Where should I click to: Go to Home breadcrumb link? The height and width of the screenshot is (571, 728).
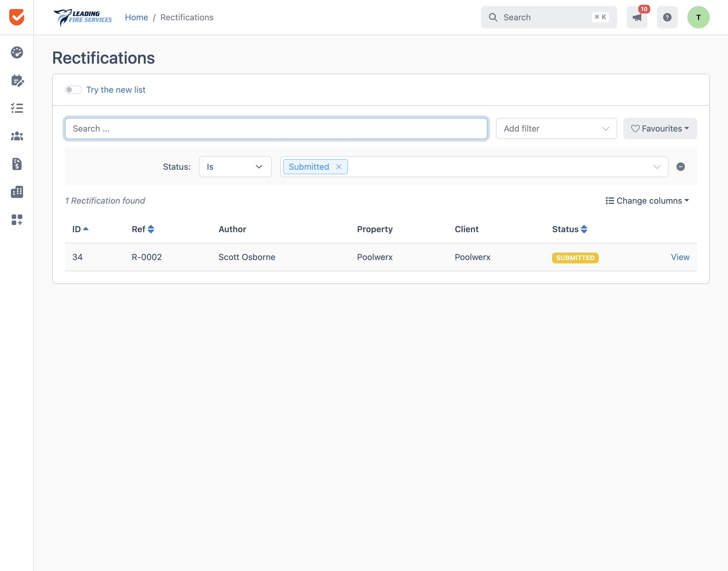(x=136, y=17)
